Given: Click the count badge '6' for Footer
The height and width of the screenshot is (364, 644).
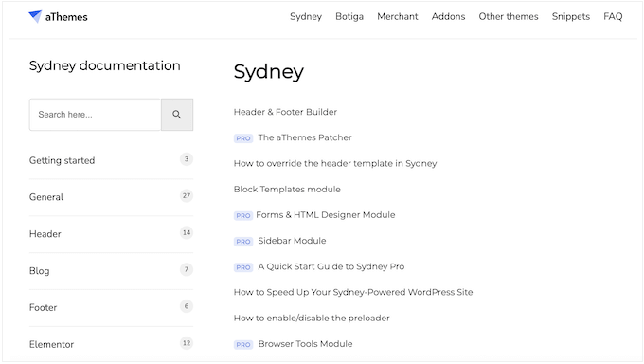Looking at the screenshot, I should (x=187, y=306).
